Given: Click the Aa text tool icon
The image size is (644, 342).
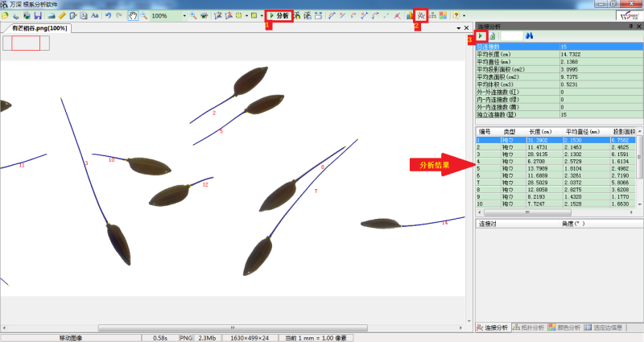Looking at the screenshot, I should pyautogui.click(x=95, y=15).
